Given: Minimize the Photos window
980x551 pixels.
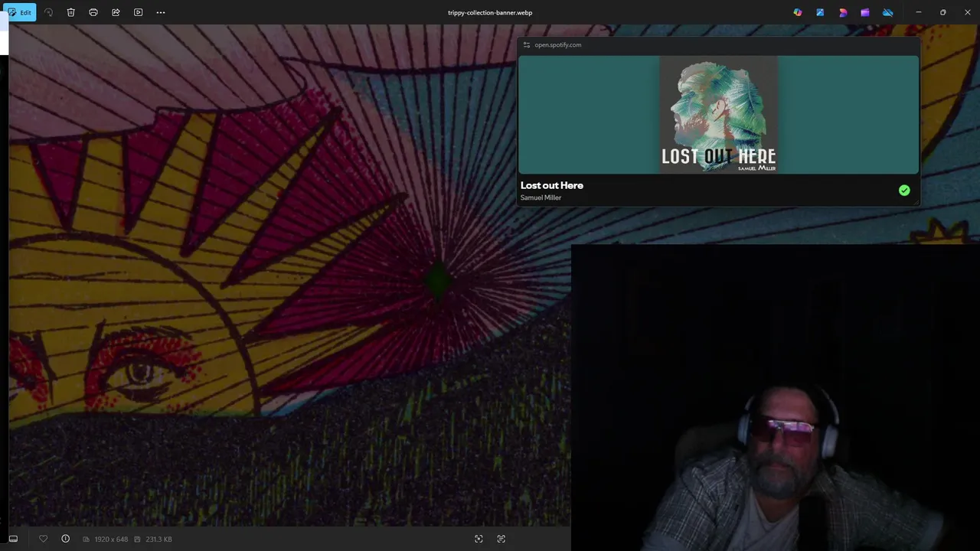Looking at the screenshot, I should (x=919, y=12).
